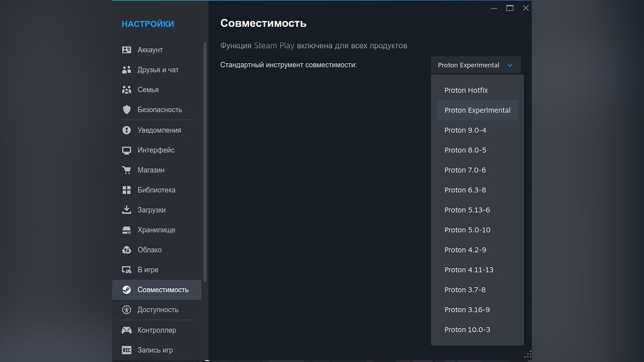Click the settings sidebar vertical scrollbar

click(x=205, y=161)
